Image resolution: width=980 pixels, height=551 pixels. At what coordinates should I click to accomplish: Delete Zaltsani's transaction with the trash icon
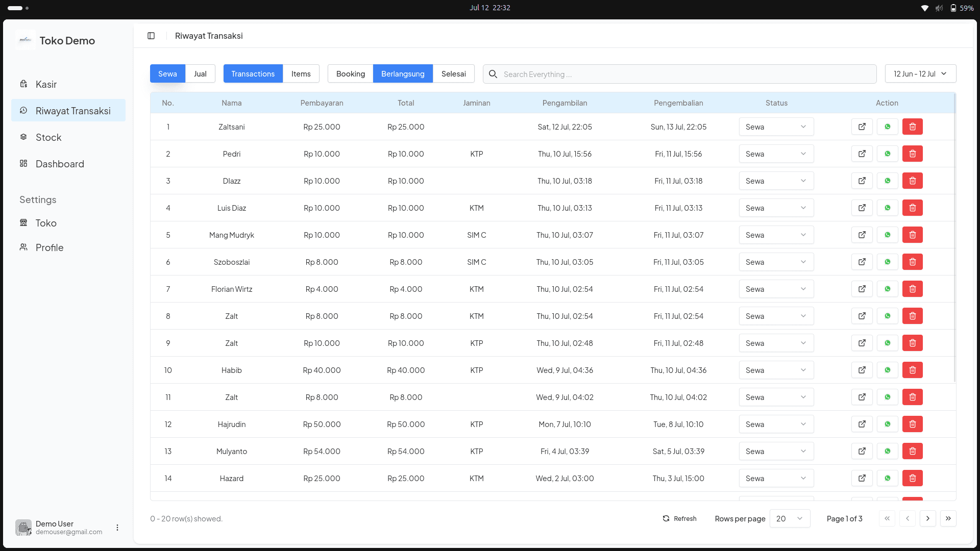click(x=913, y=127)
